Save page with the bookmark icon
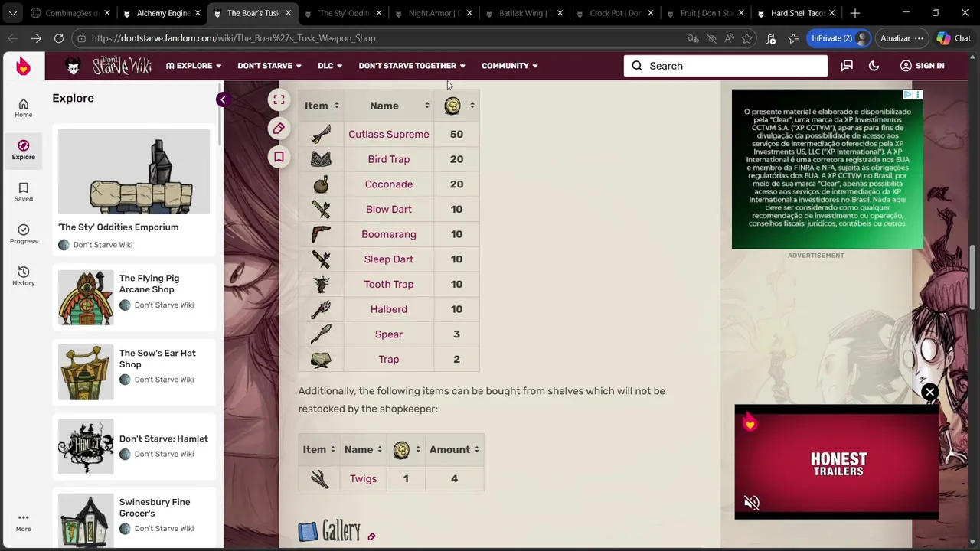The width and height of the screenshot is (980, 551). pos(279,157)
